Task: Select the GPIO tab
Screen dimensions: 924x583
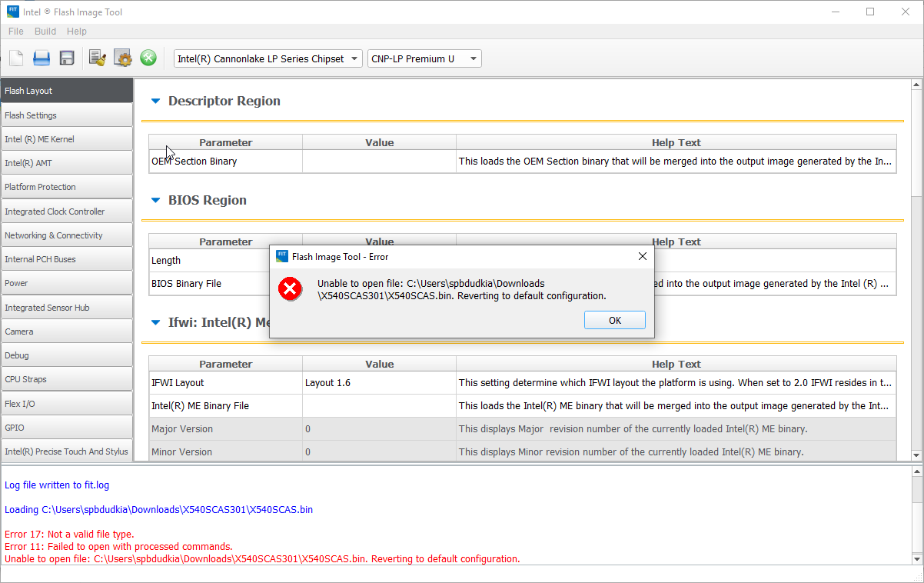Action: 67,428
